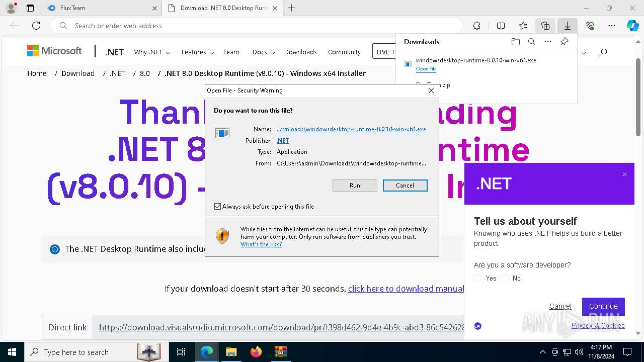Click the Microsoft logo

point(54,51)
